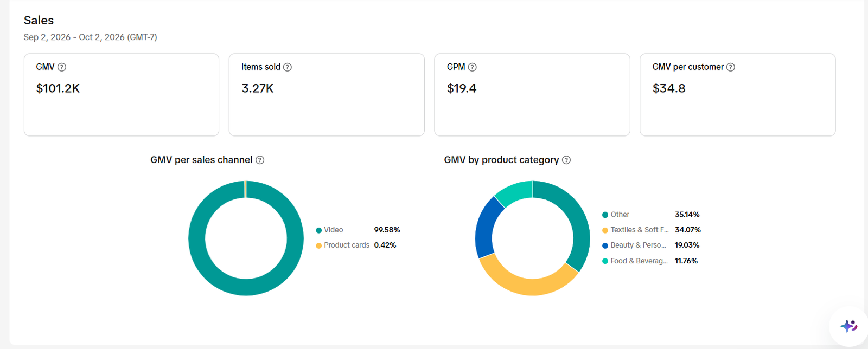The width and height of the screenshot is (868, 349).
Task: Click the Beauty & Perso... legend dot
Action: tap(605, 245)
